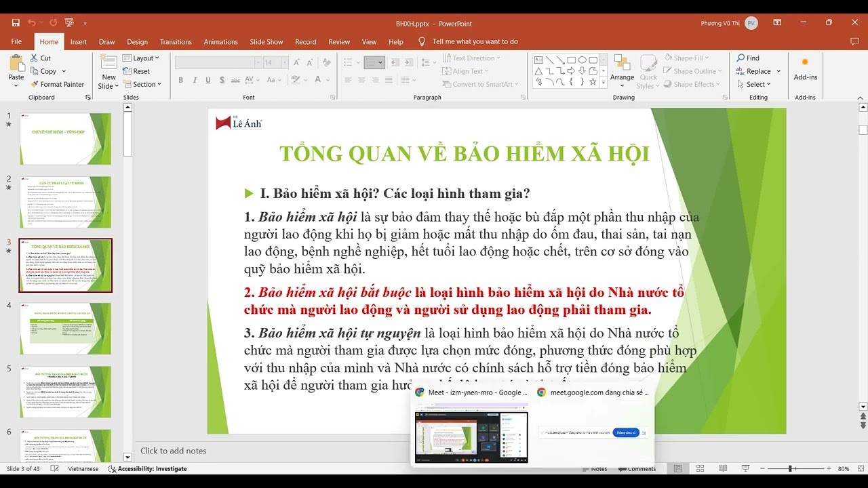The width and height of the screenshot is (868, 488).
Task: Toggle Bold formatting
Action: point(181,80)
